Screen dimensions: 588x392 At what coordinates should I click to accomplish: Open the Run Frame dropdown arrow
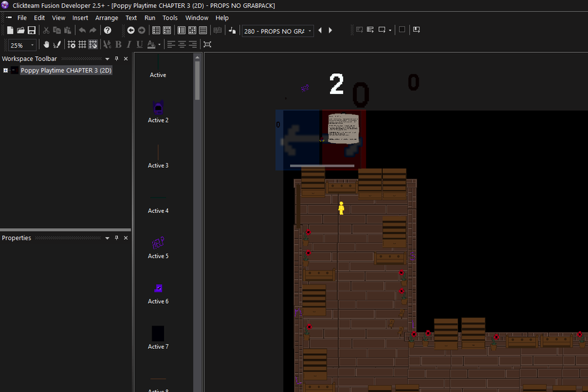point(390,30)
